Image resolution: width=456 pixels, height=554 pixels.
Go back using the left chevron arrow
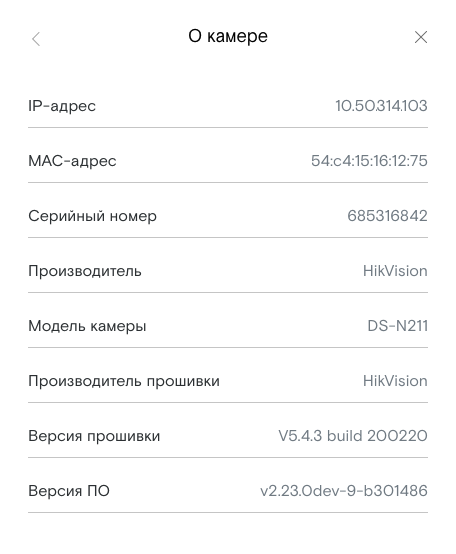pyautogui.click(x=36, y=39)
